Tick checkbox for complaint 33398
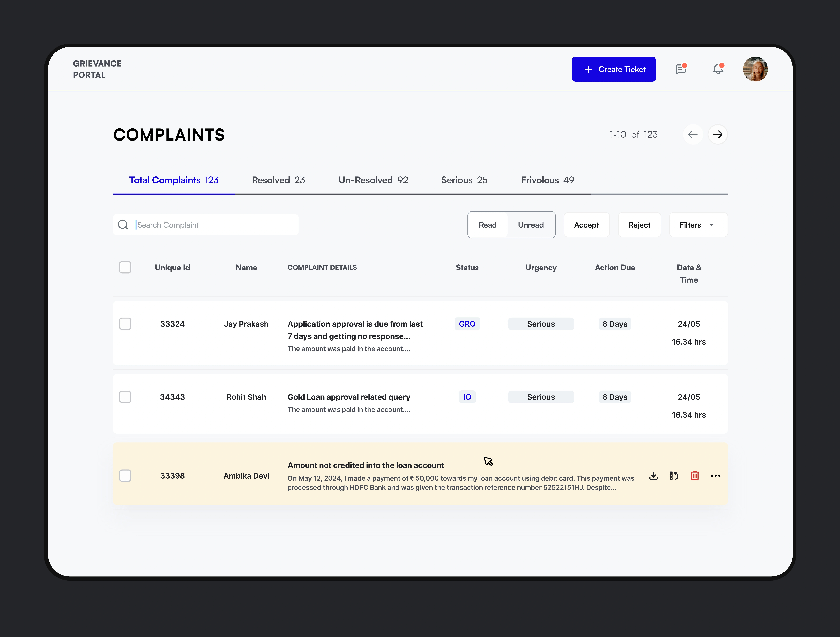This screenshot has height=637, width=840. click(x=125, y=476)
